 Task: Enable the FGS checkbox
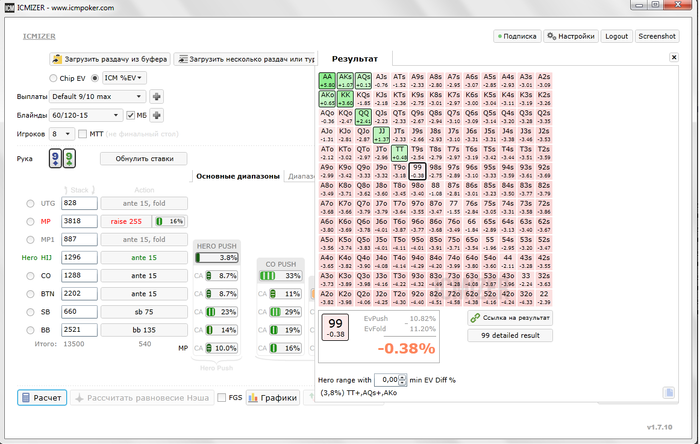221,398
